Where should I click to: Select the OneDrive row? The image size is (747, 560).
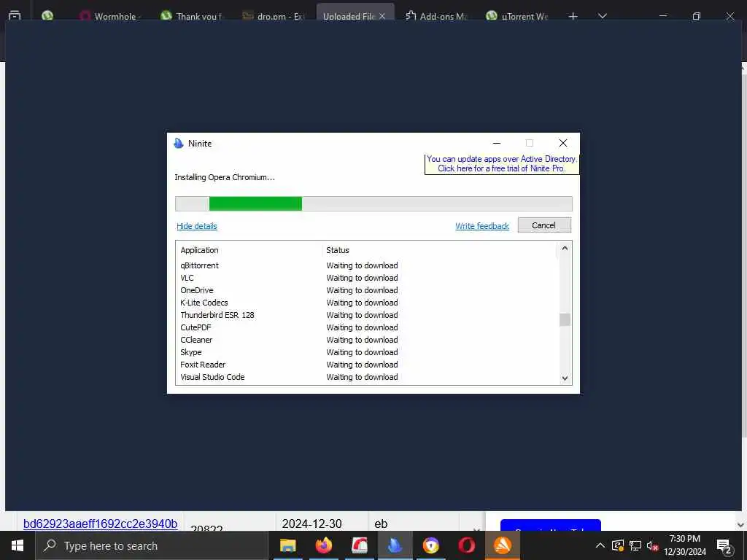(x=367, y=290)
